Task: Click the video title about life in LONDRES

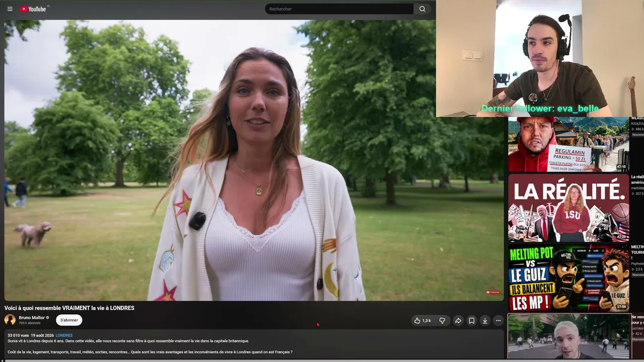Action: click(69, 308)
